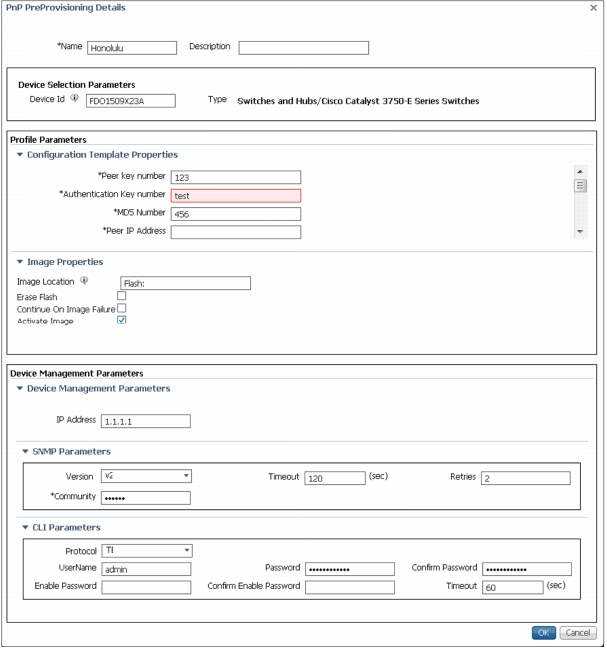Click the CLI UserName field
This screenshot has height=650, width=607.
point(146,570)
